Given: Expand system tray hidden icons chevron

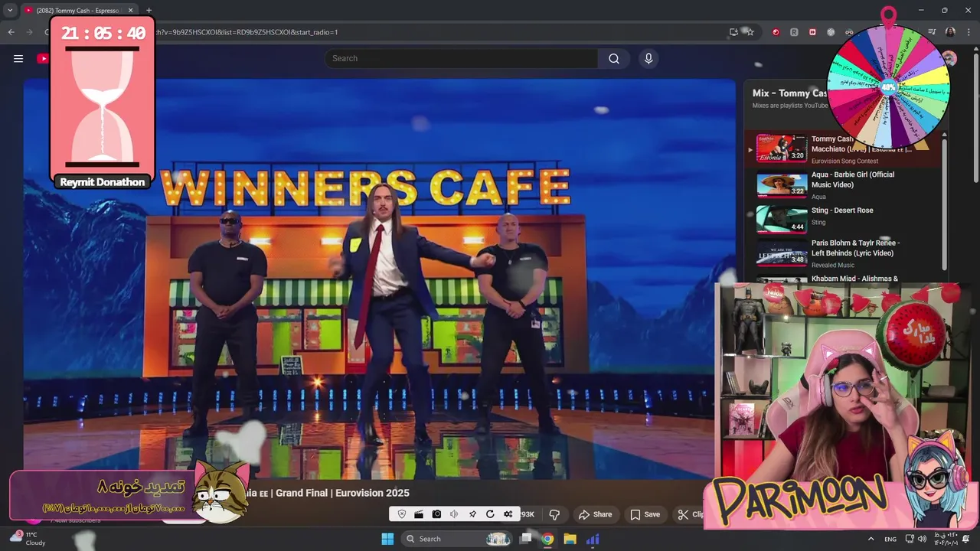Looking at the screenshot, I should 871,539.
